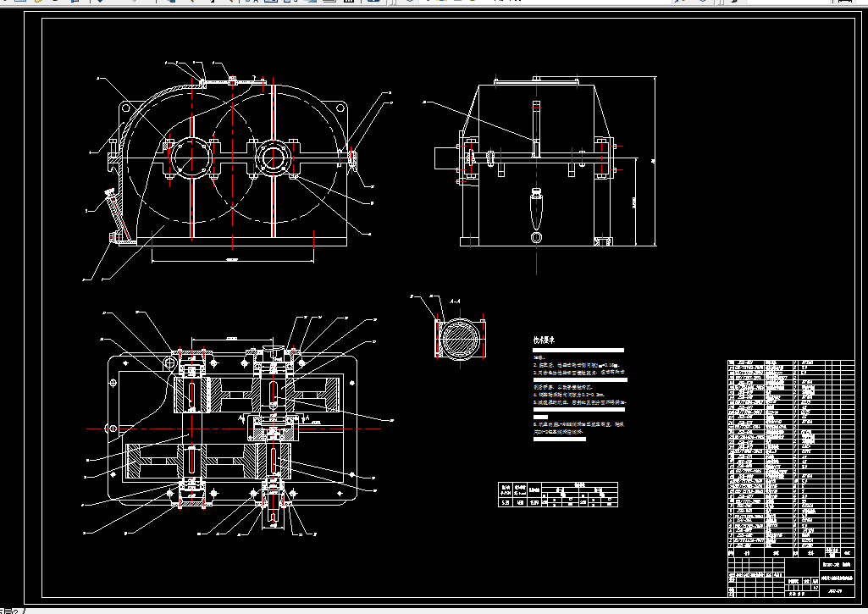
Task: Select the horizontal base dimension under front view
Action: click(233, 258)
